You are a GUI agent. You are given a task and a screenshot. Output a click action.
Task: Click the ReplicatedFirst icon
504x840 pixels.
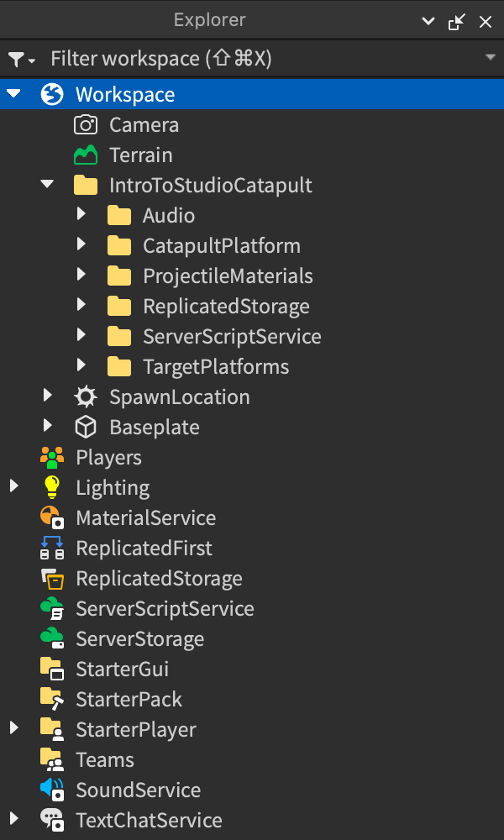tap(52, 549)
